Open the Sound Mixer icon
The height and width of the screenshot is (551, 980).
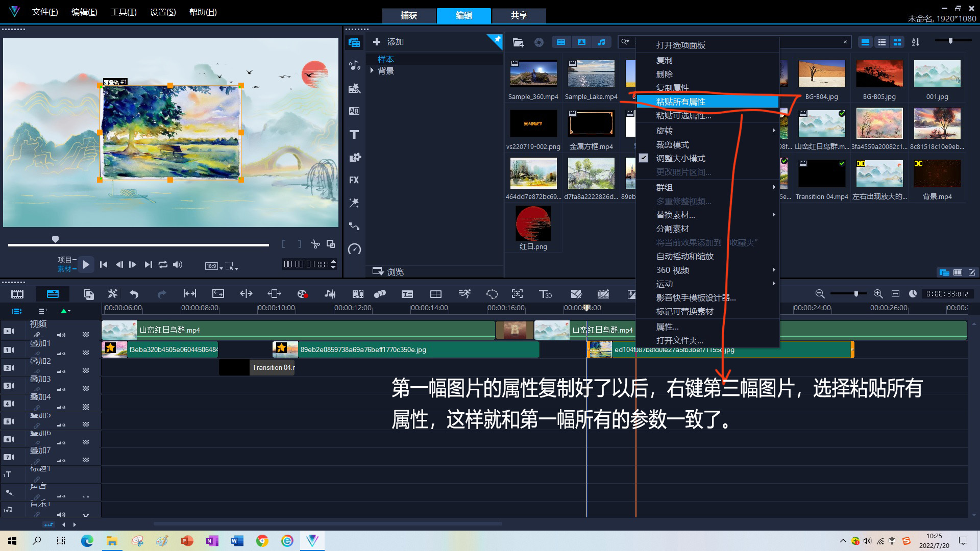coord(330,294)
